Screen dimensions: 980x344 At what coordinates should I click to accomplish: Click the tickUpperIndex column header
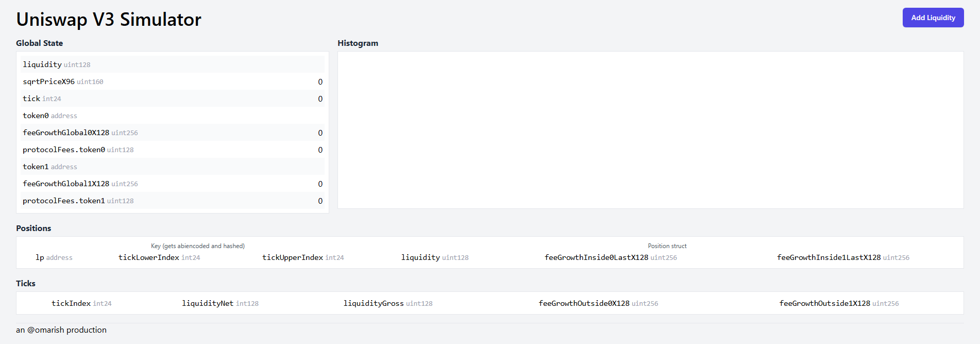tap(303, 257)
